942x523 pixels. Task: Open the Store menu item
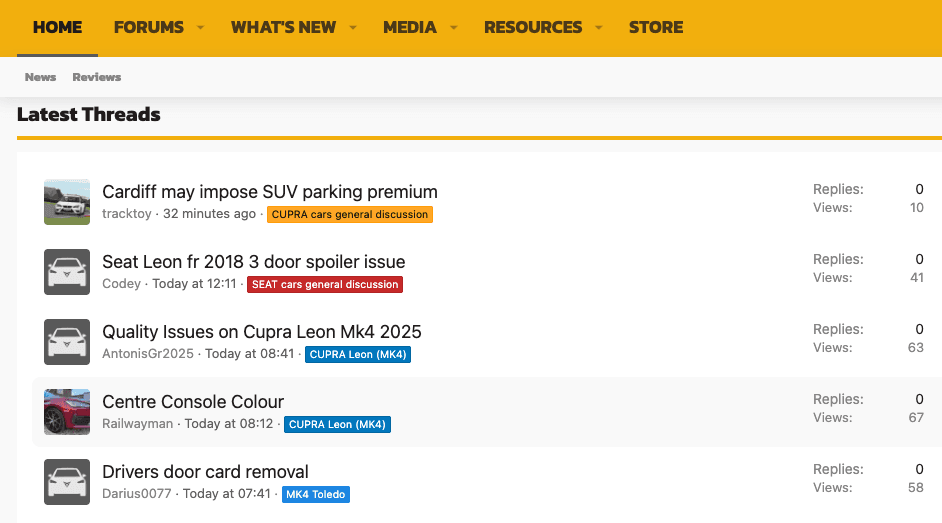(x=655, y=28)
